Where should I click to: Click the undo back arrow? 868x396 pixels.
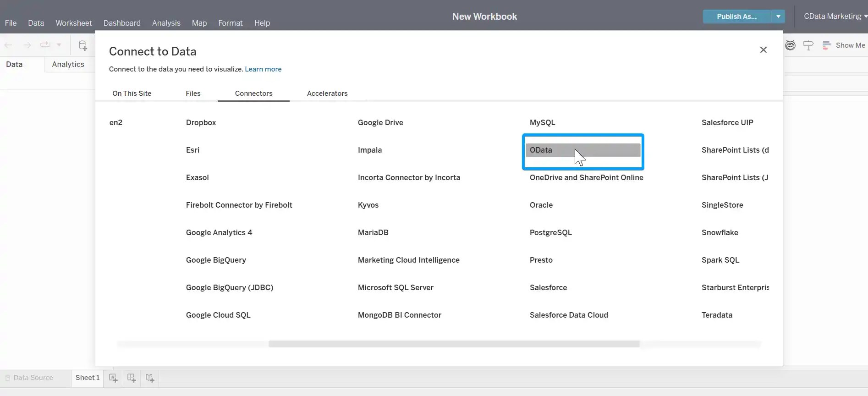coord(8,45)
